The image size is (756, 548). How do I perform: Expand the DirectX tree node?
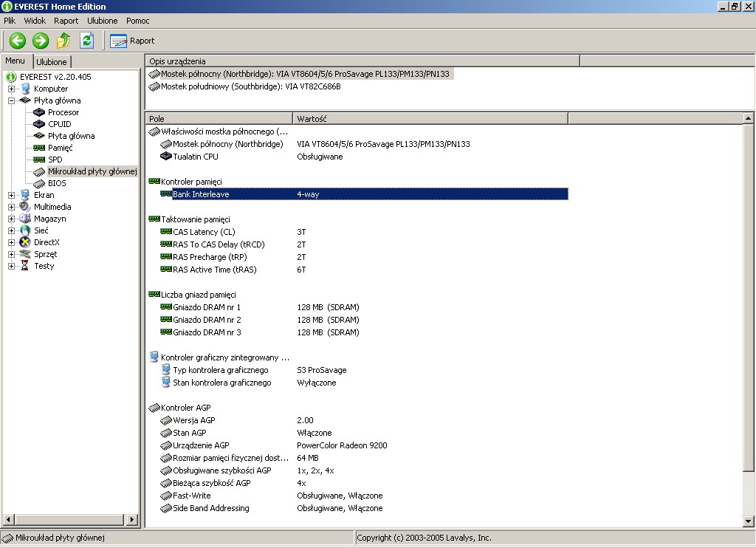(x=12, y=243)
